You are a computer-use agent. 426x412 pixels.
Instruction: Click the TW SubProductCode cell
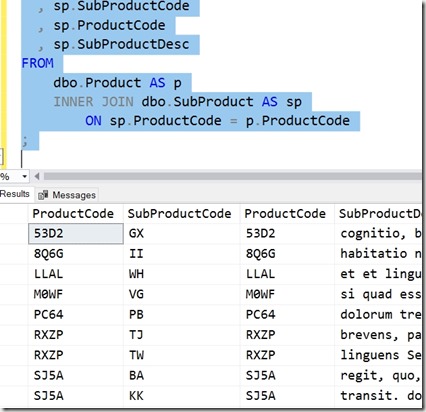pyautogui.click(x=182, y=355)
